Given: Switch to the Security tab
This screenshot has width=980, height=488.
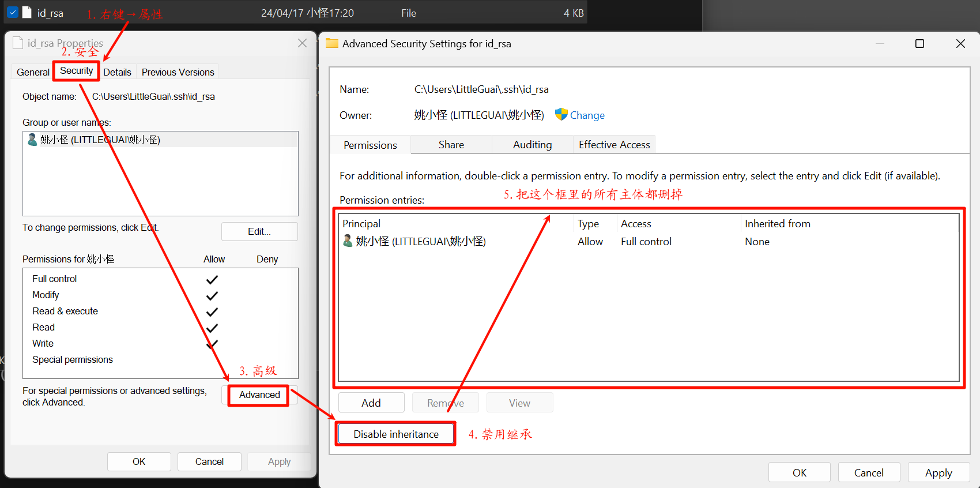Looking at the screenshot, I should [76, 71].
